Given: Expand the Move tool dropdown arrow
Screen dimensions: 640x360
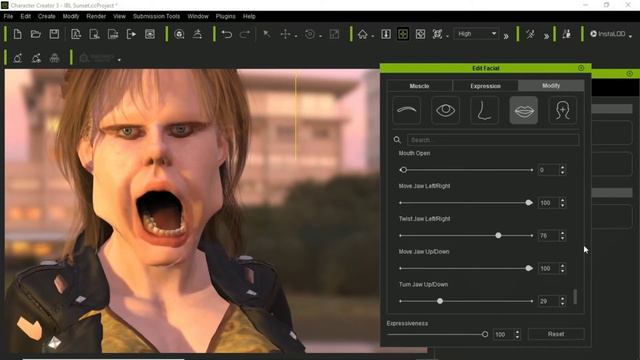Looking at the screenshot, I should pyautogui.click(x=296, y=36).
